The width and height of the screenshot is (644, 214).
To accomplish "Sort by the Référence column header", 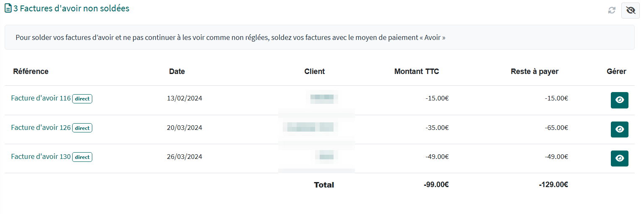I will pos(31,71).
